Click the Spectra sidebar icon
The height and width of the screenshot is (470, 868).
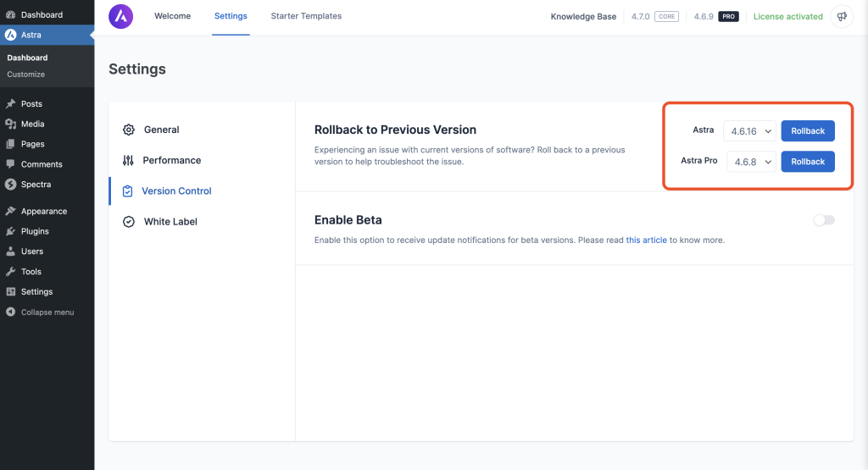[x=10, y=184]
